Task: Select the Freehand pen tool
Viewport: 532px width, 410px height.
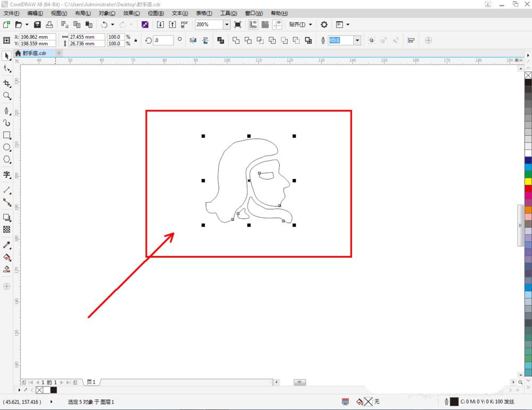Action: click(6, 111)
